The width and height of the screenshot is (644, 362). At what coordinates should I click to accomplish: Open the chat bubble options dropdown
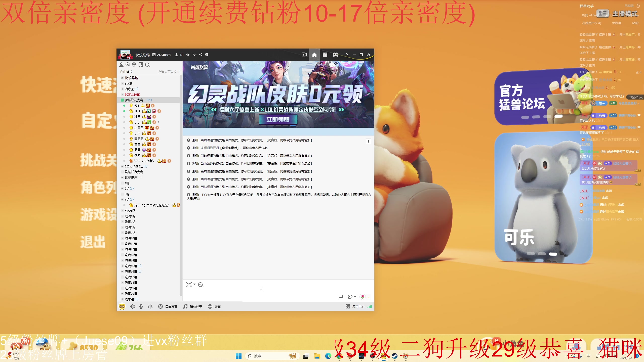coord(352,297)
